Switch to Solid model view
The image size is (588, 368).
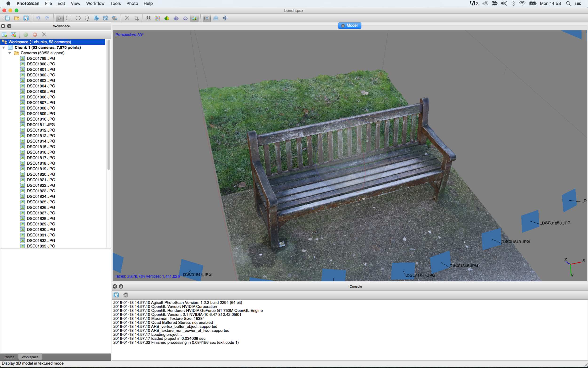coord(176,18)
